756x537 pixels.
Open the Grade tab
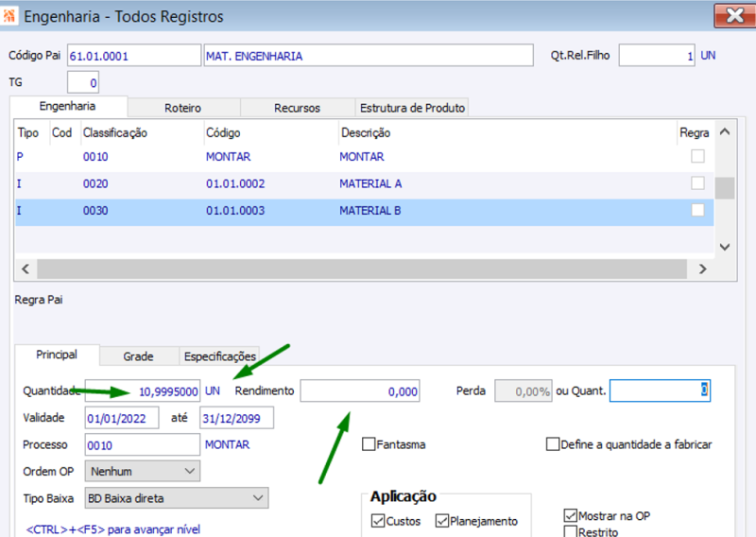tap(138, 356)
